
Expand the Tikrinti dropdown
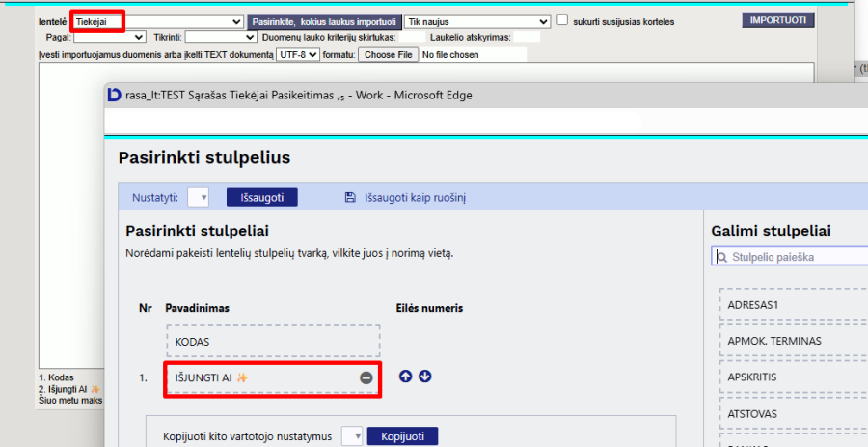tap(221, 37)
